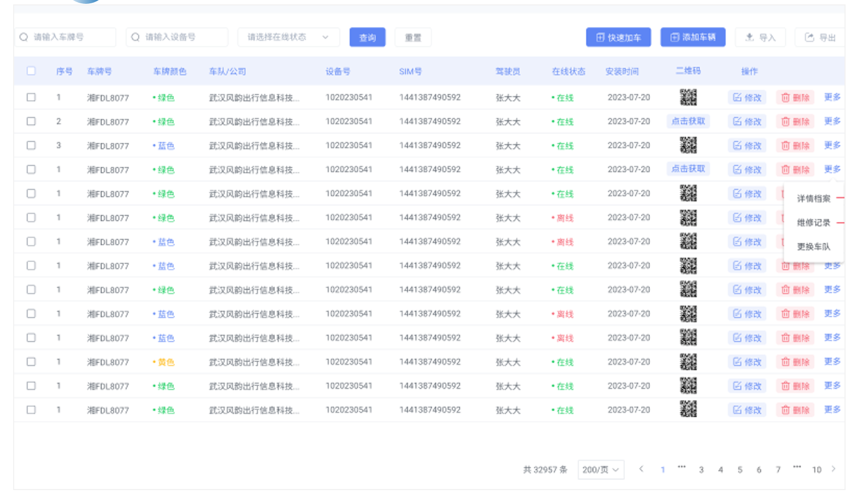
Task: Tick the checkbox for row number 2
Action: (x=31, y=121)
